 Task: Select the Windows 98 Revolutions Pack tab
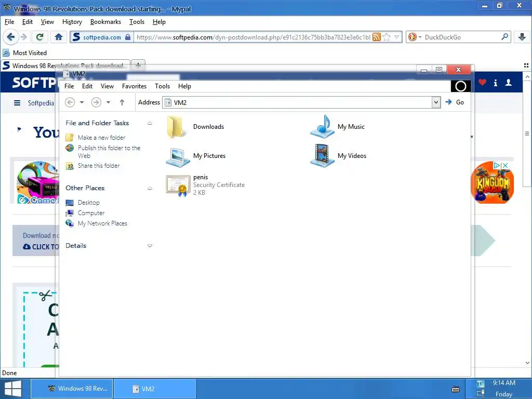(65, 65)
